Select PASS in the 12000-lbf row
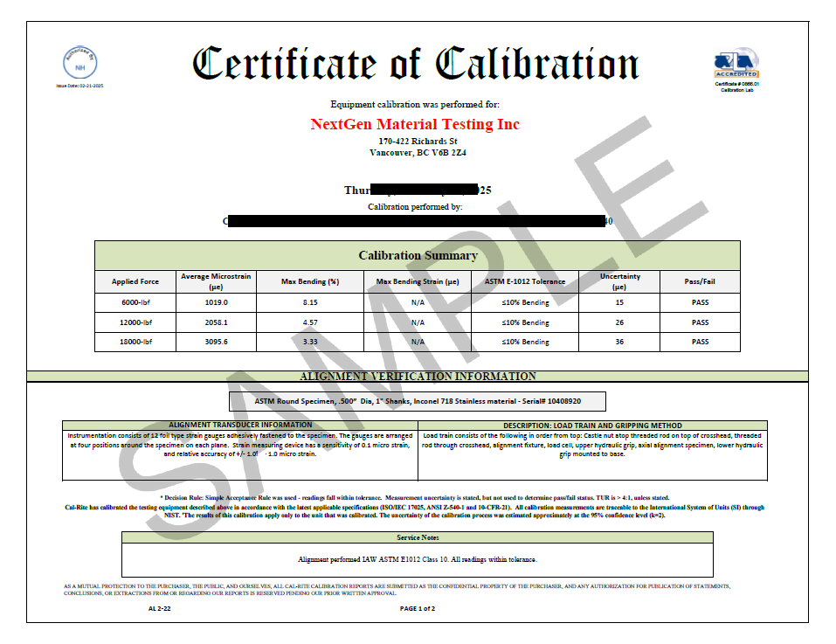Viewport: 836px width, 644px height. [x=700, y=322]
